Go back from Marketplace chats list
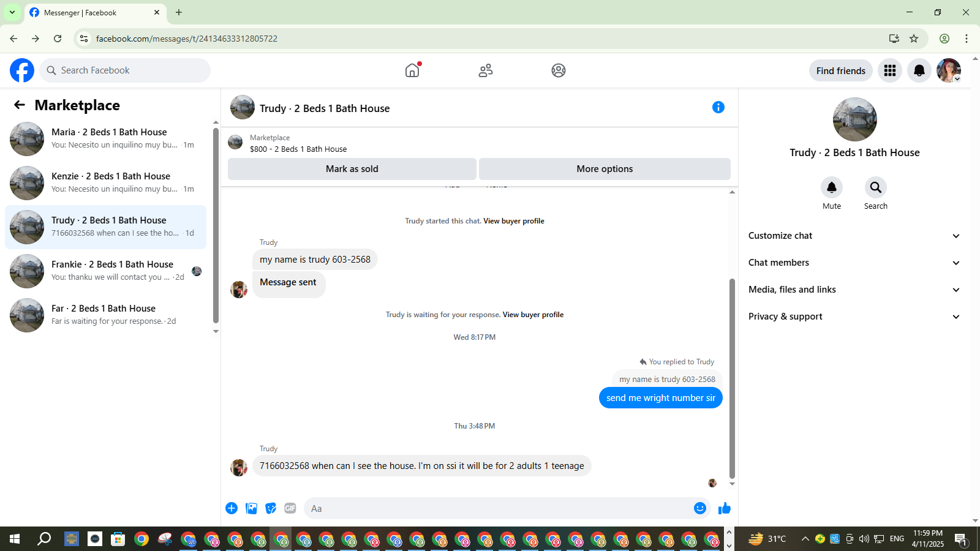Screen dimensions: 980x551 (x=20, y=105)
